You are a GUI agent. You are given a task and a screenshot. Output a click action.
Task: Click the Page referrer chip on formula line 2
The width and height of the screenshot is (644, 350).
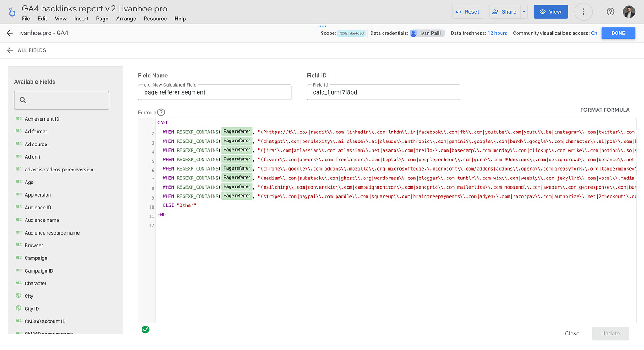coord(237,131)
